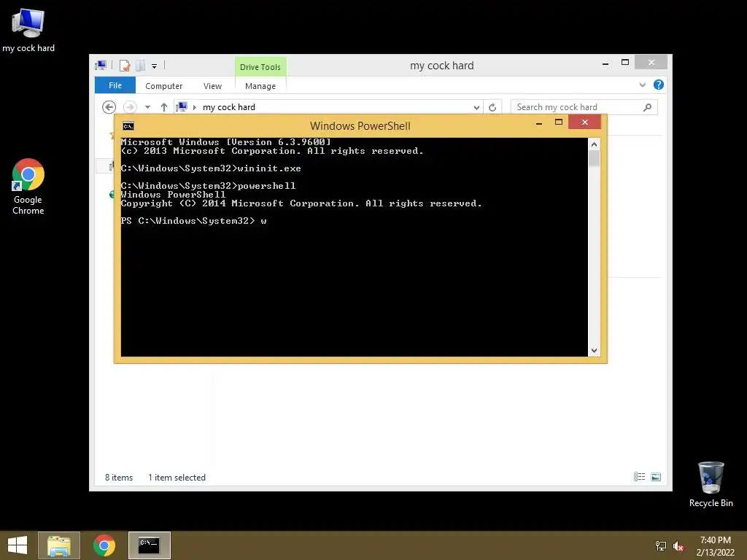747x560 pixels.
Task: Open the File menu in Explorer
Action: point(115,85)
